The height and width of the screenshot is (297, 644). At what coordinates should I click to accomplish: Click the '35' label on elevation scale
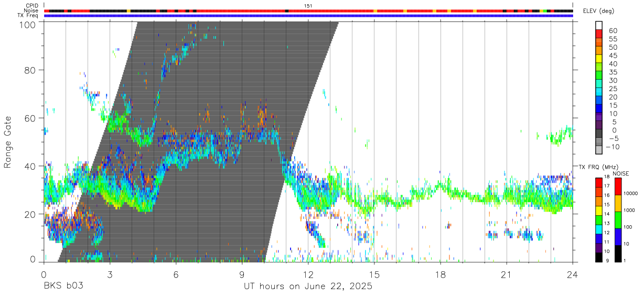pyautogui.click(x=613, y=72)
